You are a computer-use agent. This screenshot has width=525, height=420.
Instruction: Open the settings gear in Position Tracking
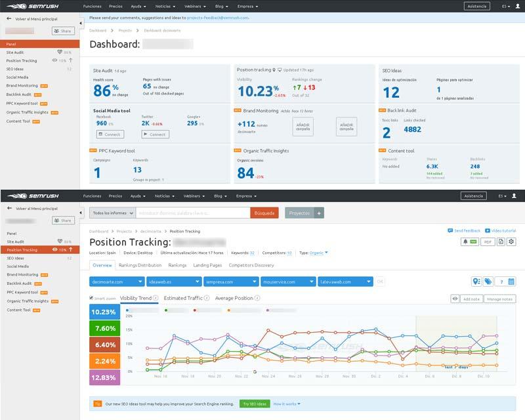[x=511, y=241]
